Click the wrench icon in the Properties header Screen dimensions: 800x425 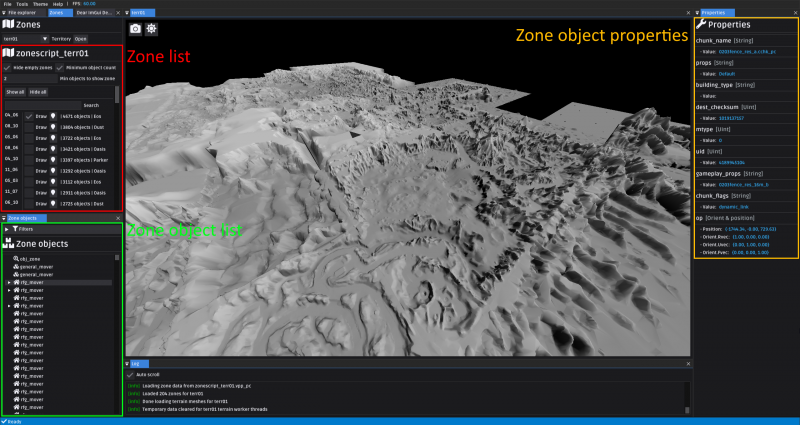(x=701, y=23)
